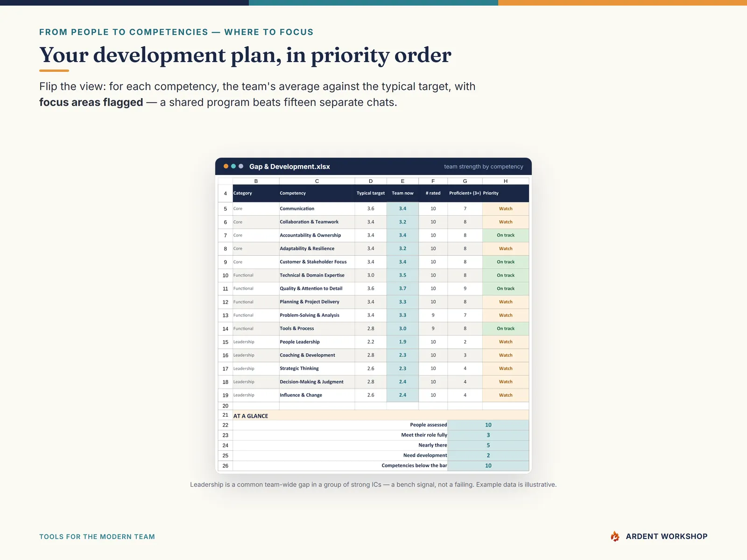The width and height of the screenshot is (747, 560).
Task: Click Proficient count 9 in Quality row
Action: (465, 288)
